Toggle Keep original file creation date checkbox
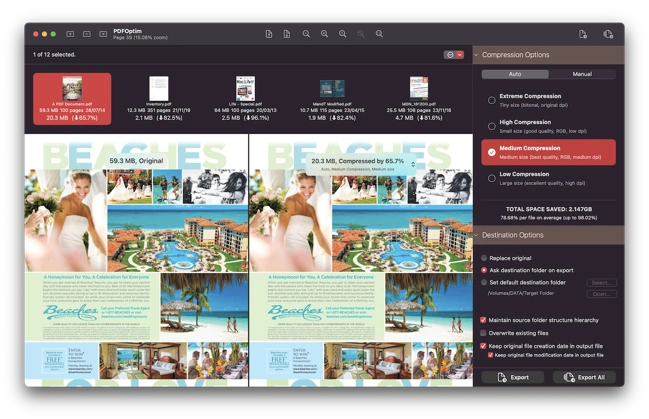The image size is (649, 419). tap(483, 346)
